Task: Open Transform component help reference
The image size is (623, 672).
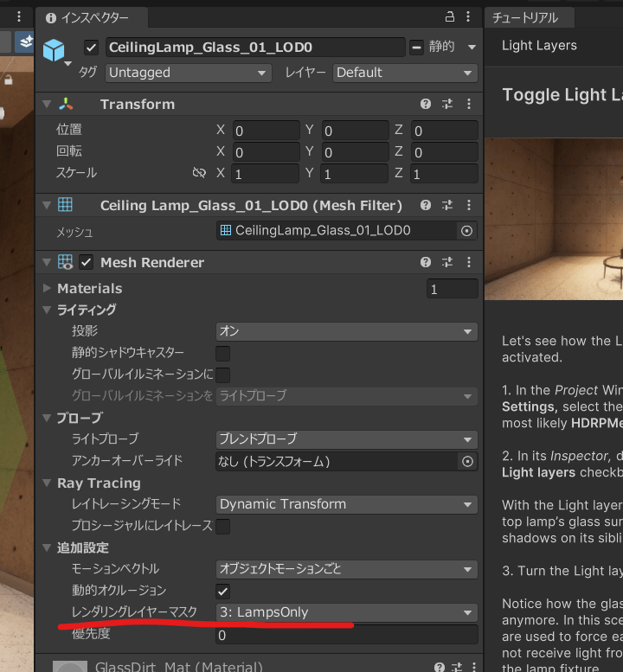Action: 426,104
